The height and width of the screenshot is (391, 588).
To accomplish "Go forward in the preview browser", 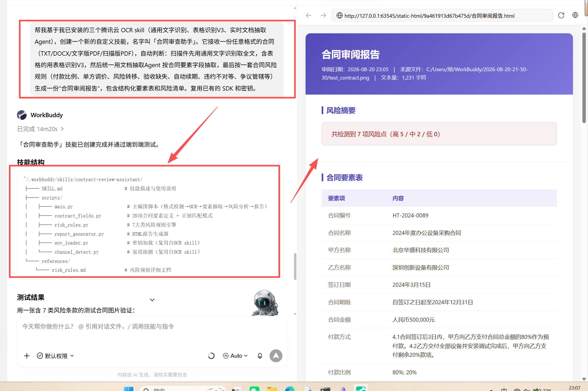I will coord(323,15).
